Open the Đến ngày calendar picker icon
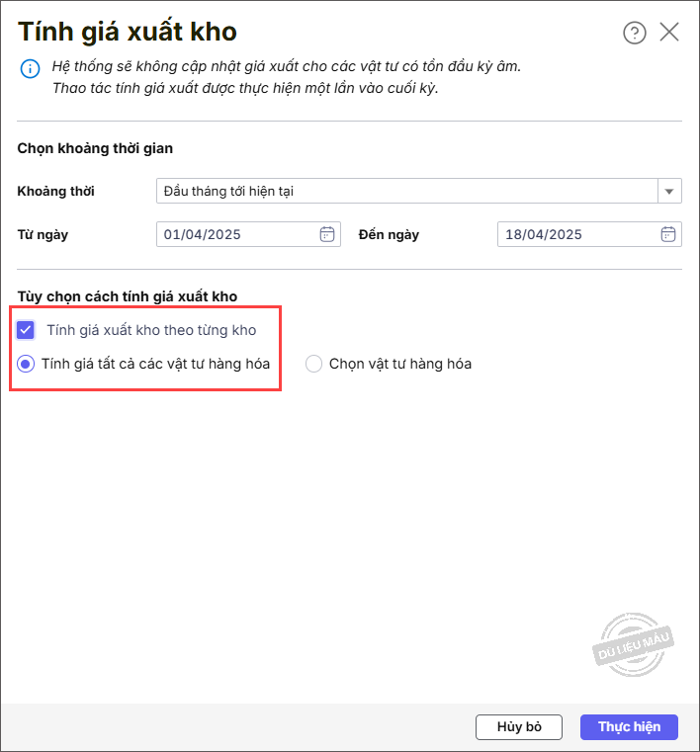700x752 pixels. click(x=668, y=234)
